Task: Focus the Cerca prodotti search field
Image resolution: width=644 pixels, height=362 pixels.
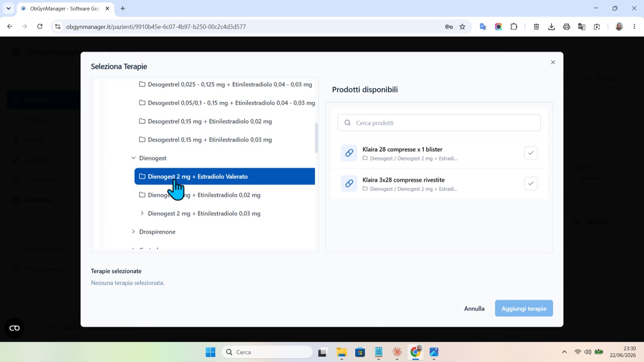Action: pos(439,123)
